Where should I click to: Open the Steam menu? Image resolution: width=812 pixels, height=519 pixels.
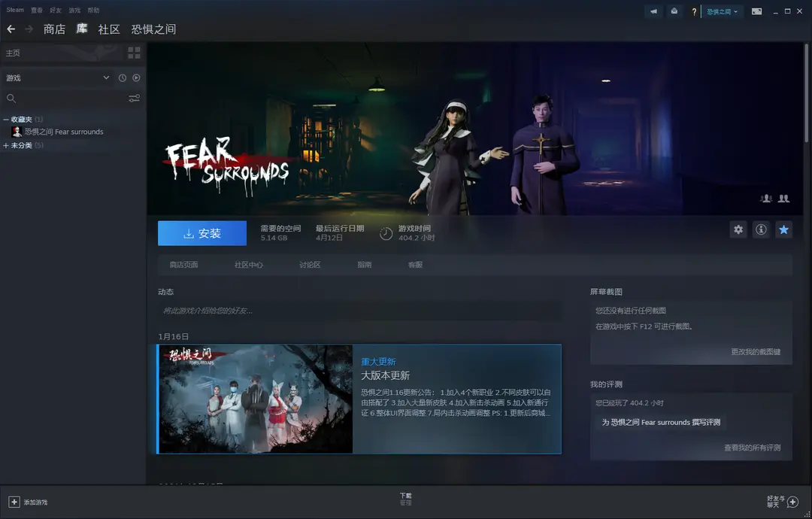(x=15, y=10)
